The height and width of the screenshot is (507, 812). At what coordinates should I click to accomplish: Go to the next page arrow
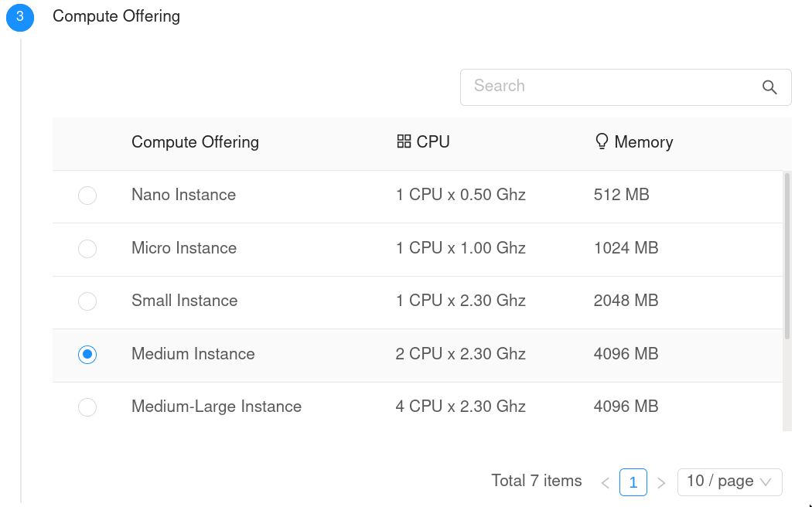tap(661, 483)
